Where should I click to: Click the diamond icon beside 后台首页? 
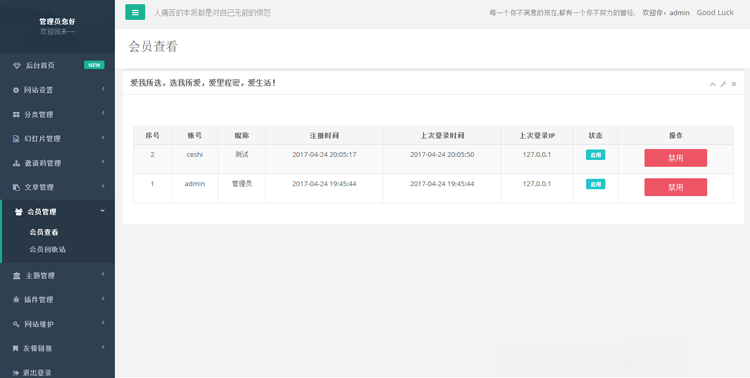point(17,66)
